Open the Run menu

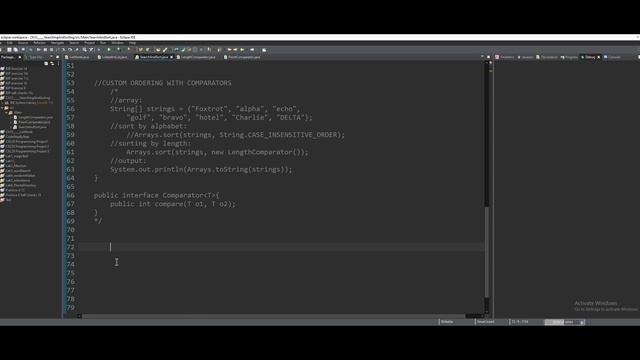(103, 43)
